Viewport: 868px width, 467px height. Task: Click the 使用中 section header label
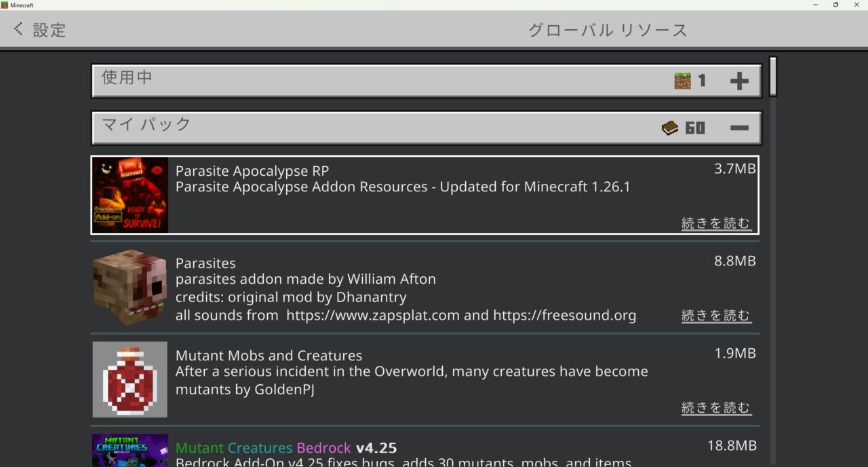pyautogui.click(x=127, y=77)
